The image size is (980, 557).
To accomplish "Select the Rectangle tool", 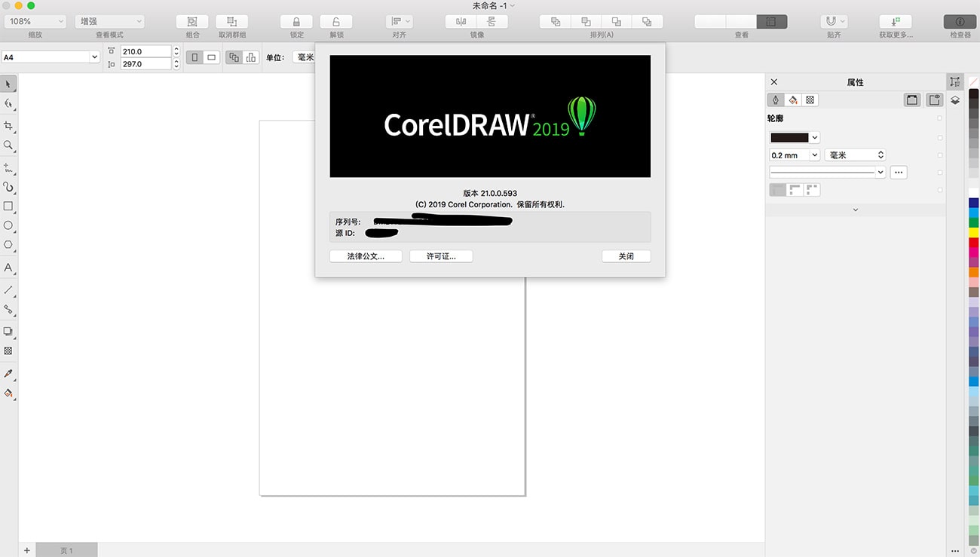I will (x=8, y=206).
